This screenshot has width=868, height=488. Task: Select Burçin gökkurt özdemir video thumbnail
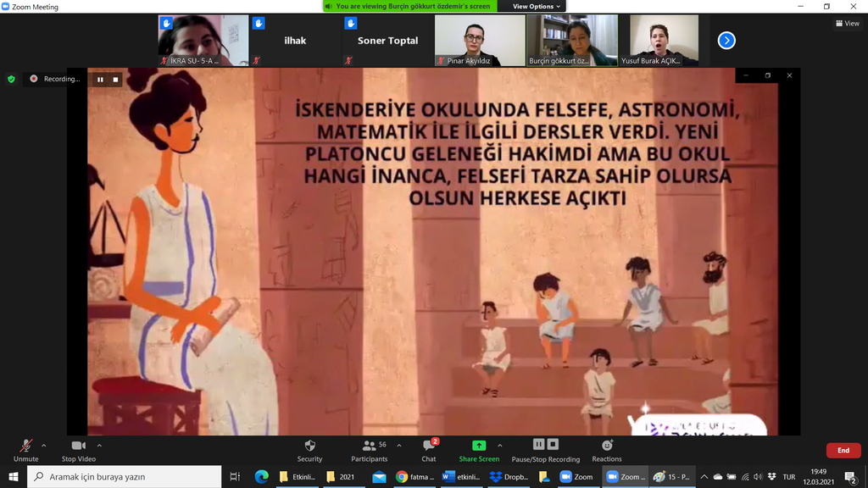tap(572, 41)
